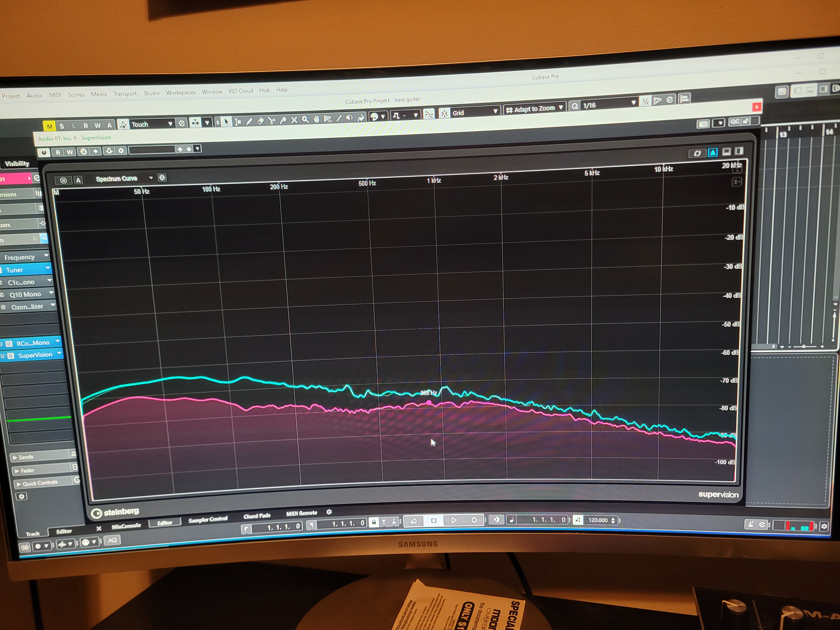Open the Spectrum Curve module dropdown
Screen dimensions: 840x630
click(124, 178)
